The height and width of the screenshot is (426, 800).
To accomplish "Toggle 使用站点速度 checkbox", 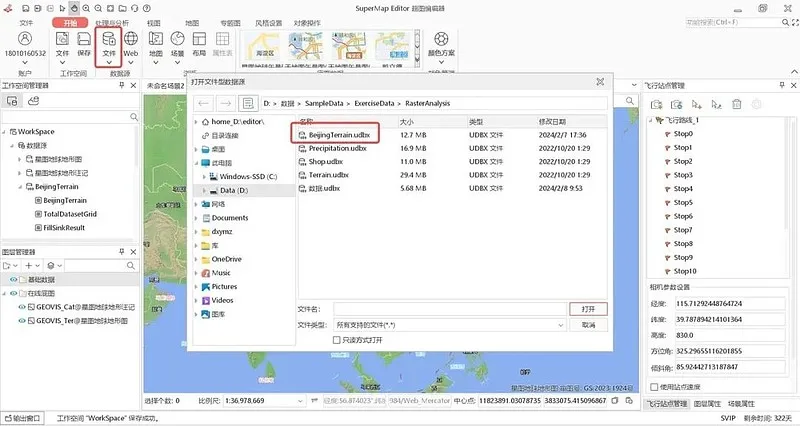I will pyautogui.click(x=655, y=386).
